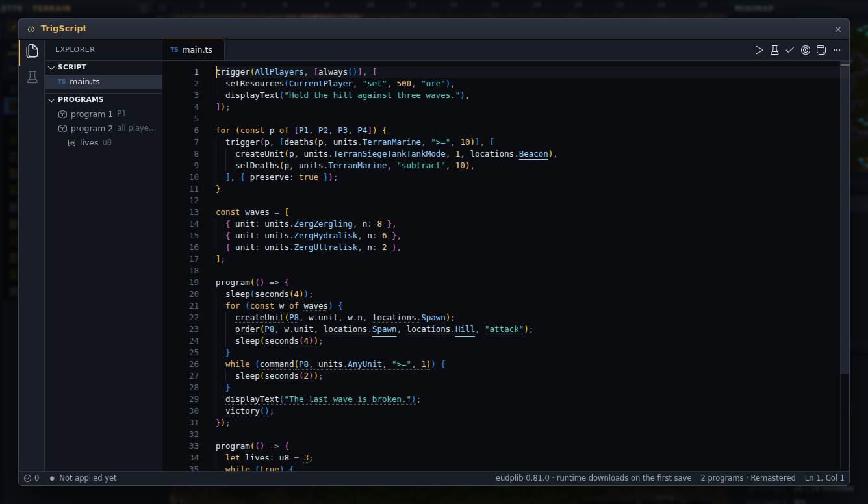Click the cube icon beside program 1
This screenshot has width=868, height=504.
(x=63, y=114)
